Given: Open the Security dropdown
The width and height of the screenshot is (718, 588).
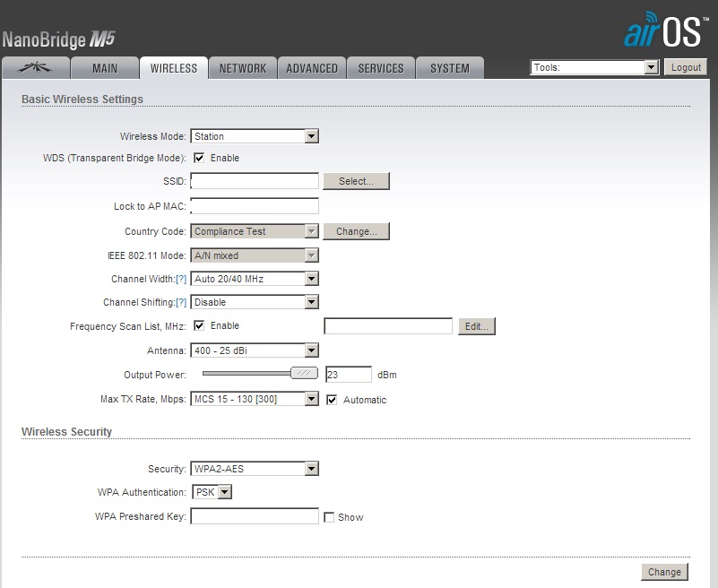Looking at the screenshot, I should pos(255,469).
